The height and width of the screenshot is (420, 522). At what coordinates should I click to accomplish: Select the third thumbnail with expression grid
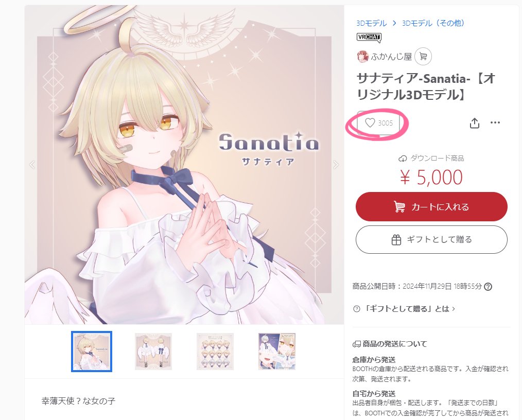click(x=215, y=352)
